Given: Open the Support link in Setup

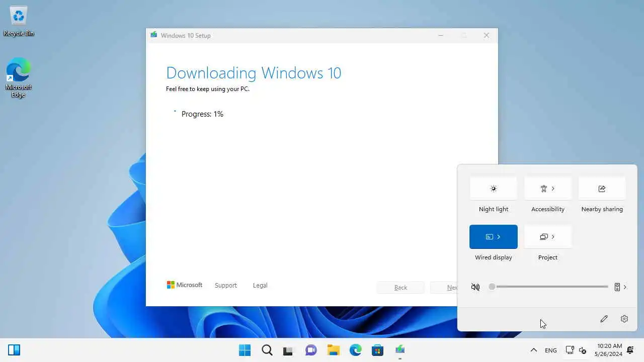Looking at the screenshot, I should [225, 285].
